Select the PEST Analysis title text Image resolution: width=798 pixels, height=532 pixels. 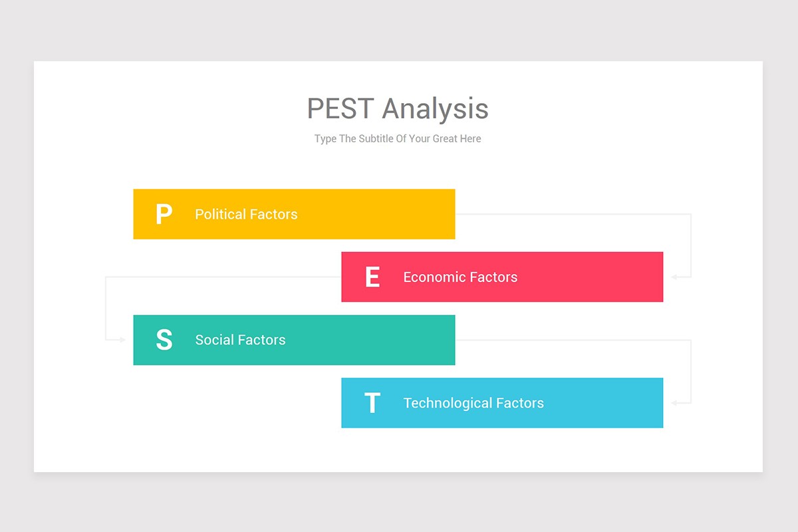tap(398, 108)
